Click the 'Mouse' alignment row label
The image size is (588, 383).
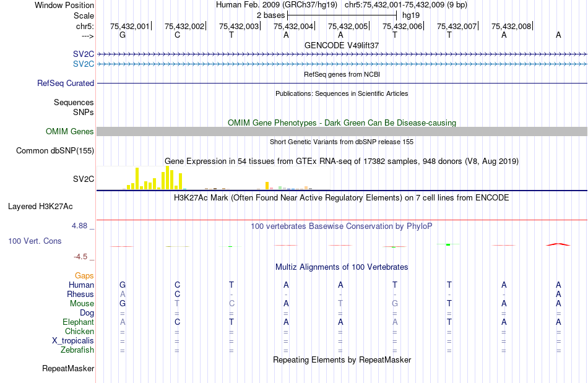click(82, 304)
